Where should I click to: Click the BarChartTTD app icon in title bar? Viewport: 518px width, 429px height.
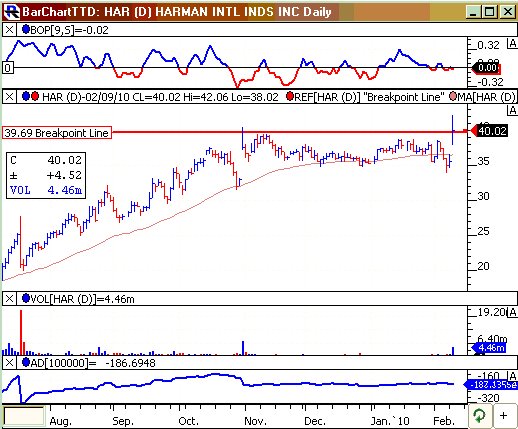(x=12, y=12)
